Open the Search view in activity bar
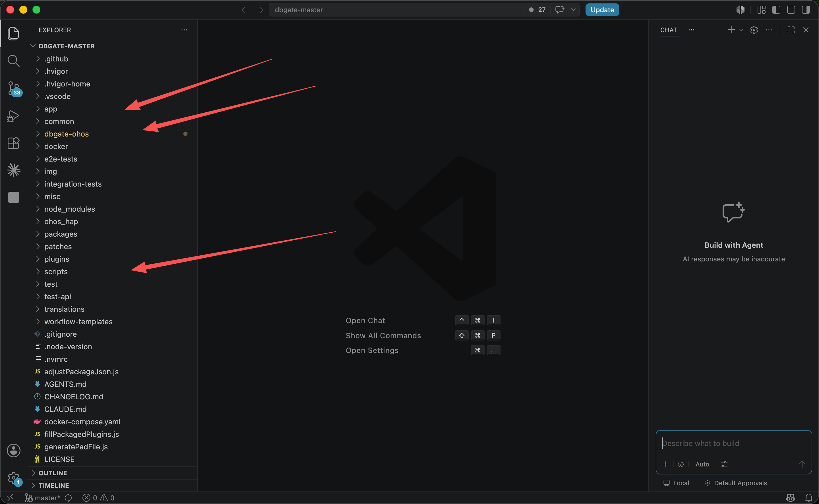The image size is (819, 504). [13, 61]
